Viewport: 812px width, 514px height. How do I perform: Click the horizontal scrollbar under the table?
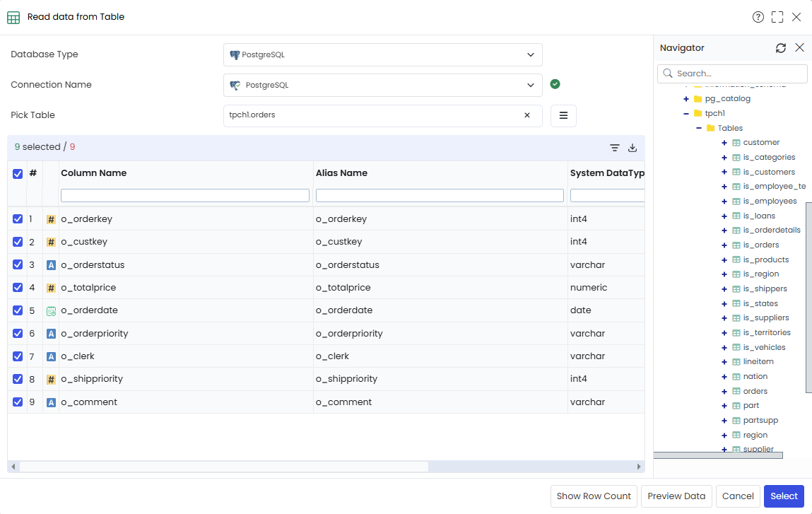click(224, 467)
